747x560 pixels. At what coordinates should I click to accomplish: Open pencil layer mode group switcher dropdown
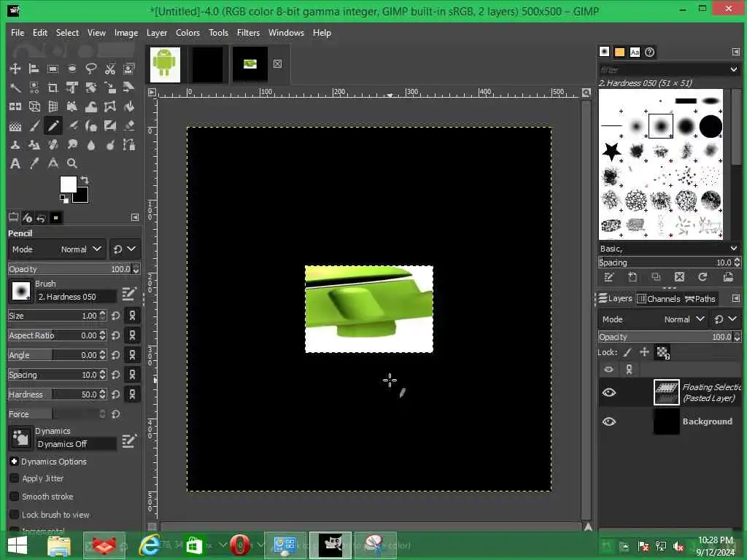pyautogui.click(x=125, y=249)
